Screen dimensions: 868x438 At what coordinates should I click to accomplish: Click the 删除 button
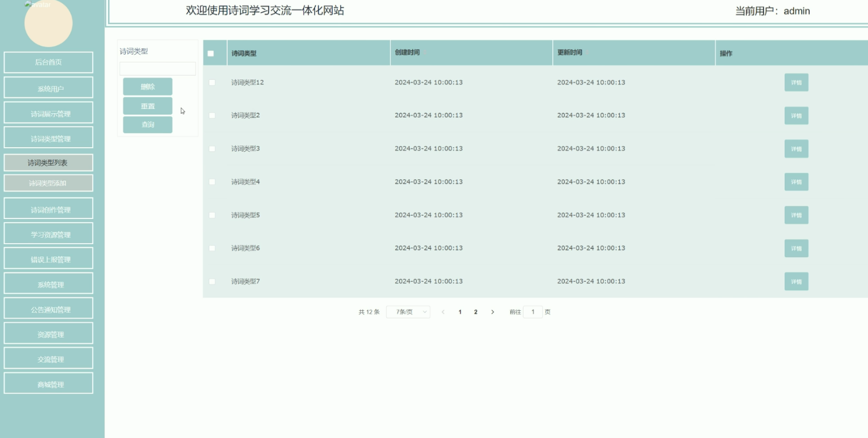148,86
